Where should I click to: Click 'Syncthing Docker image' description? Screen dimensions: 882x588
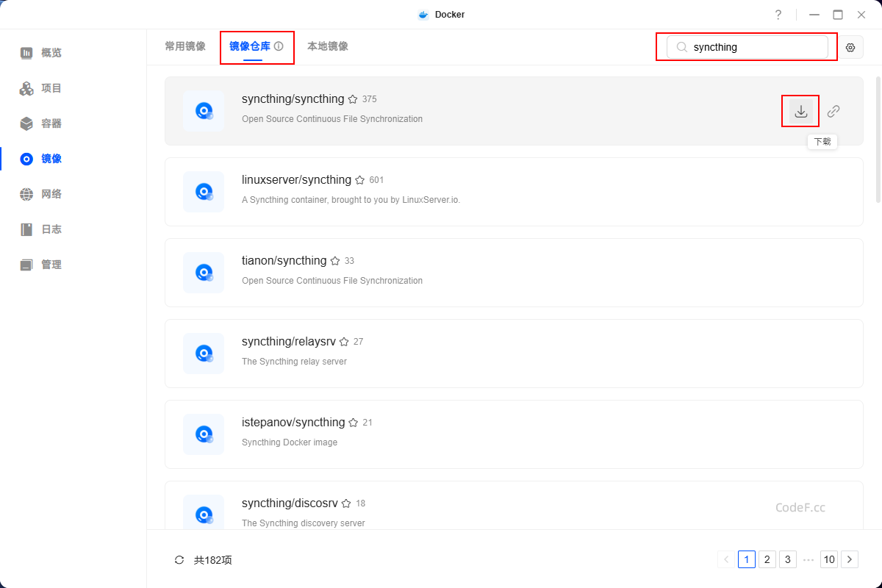[290, 442]
